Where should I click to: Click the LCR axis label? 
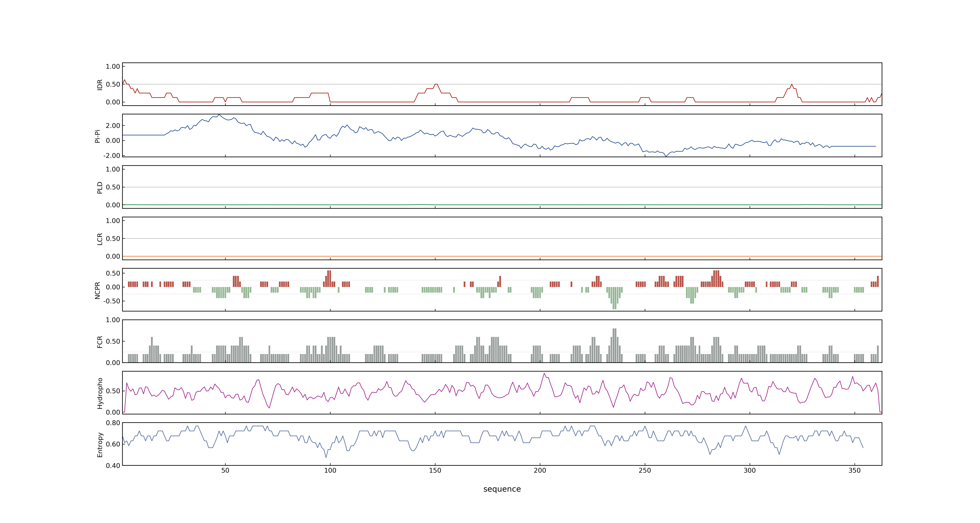100,239
